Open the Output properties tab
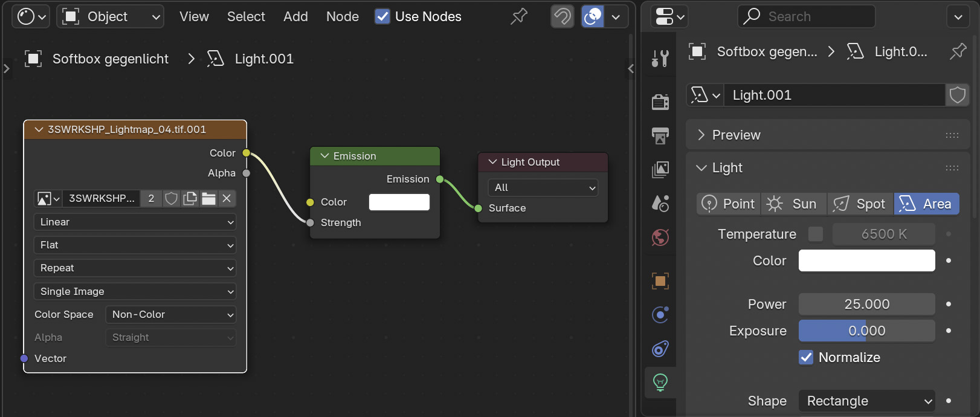The width and height of the screenshot is (980, 417). point(660,135)
